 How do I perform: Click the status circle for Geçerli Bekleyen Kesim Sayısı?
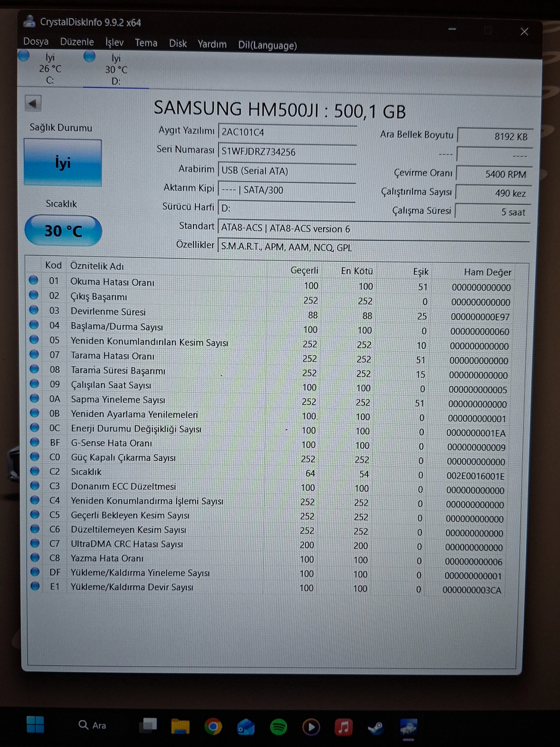35,514
